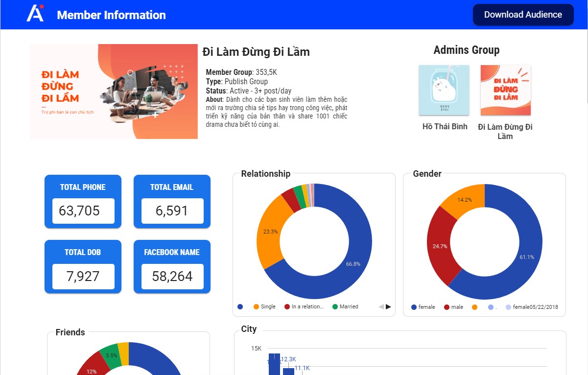Click the Relationship chart title
The height and width of the screenshot is (375, 588).
pos(266,174)
